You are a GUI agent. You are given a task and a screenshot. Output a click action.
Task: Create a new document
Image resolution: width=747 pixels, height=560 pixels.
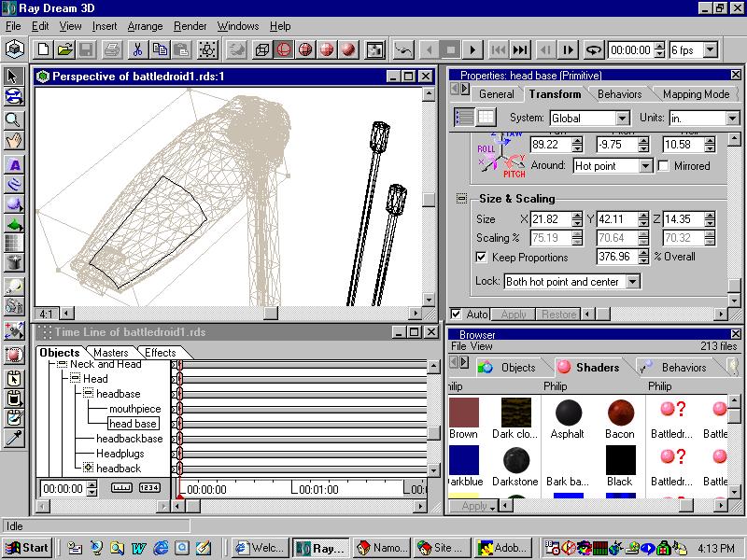tap(43, 49)
